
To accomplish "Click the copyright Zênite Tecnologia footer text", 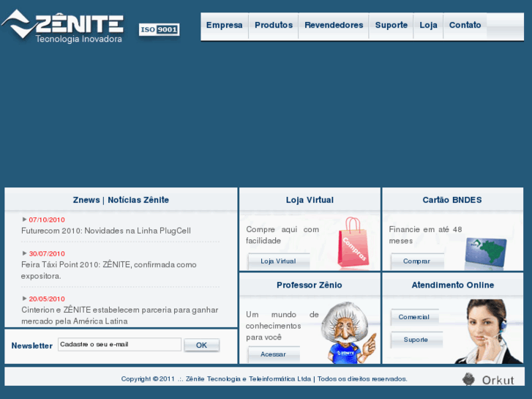I will tap(264, 379).
